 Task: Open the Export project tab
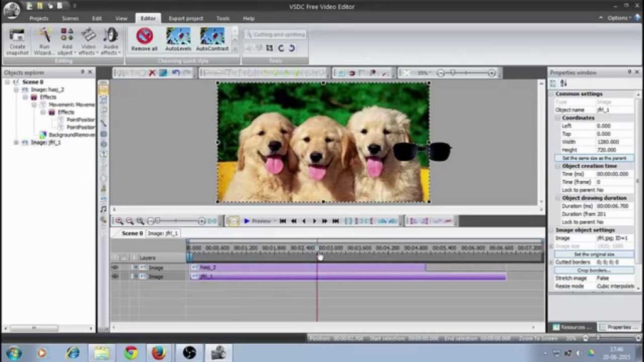pos(186,18)
